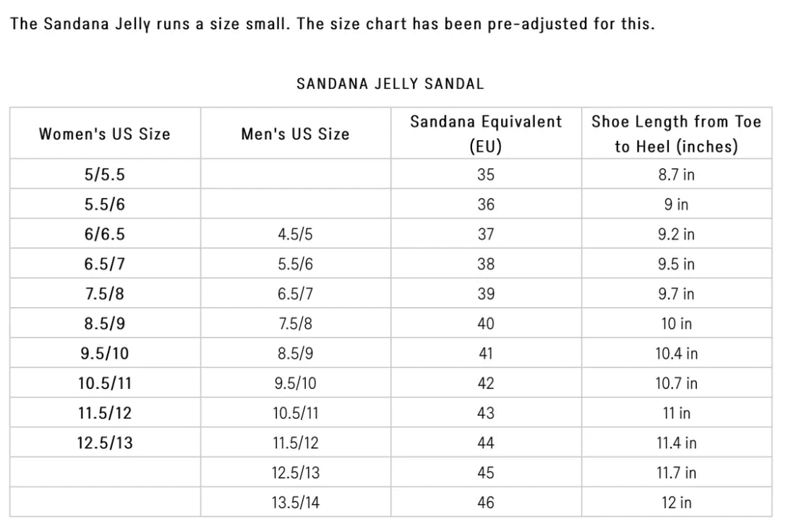Click the Men's US Size column header
The image size is (804, 532).
pyautogui.click(x=295, y=134)
